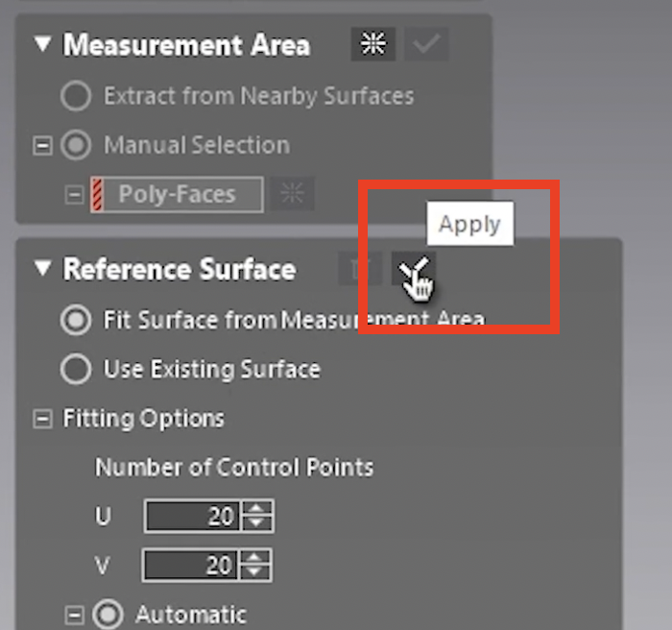Click the Reference Surface delete trash icon
Image resolution: width=672 pixels, height=630 pixels.
(x=360, y=269)
